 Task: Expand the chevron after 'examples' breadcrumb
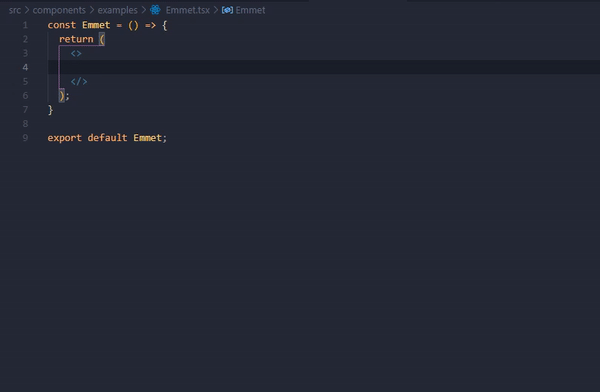coord(144,10)
